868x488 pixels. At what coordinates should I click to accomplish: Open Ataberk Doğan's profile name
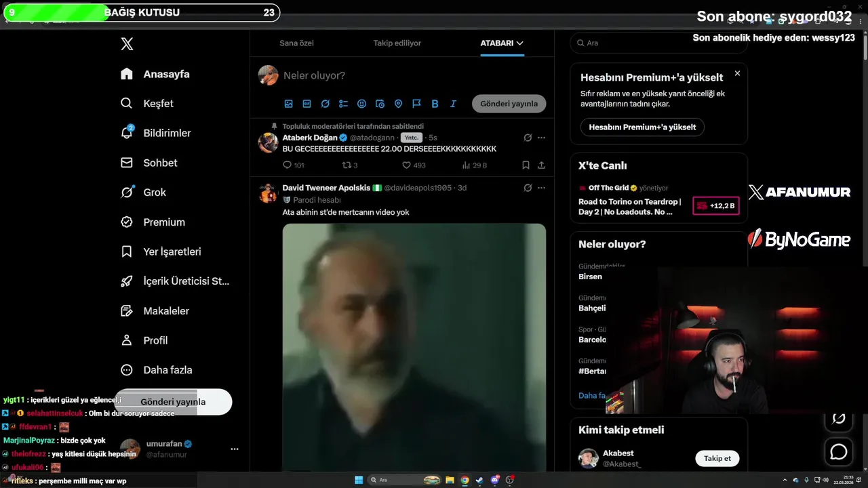tap(310, 138)
